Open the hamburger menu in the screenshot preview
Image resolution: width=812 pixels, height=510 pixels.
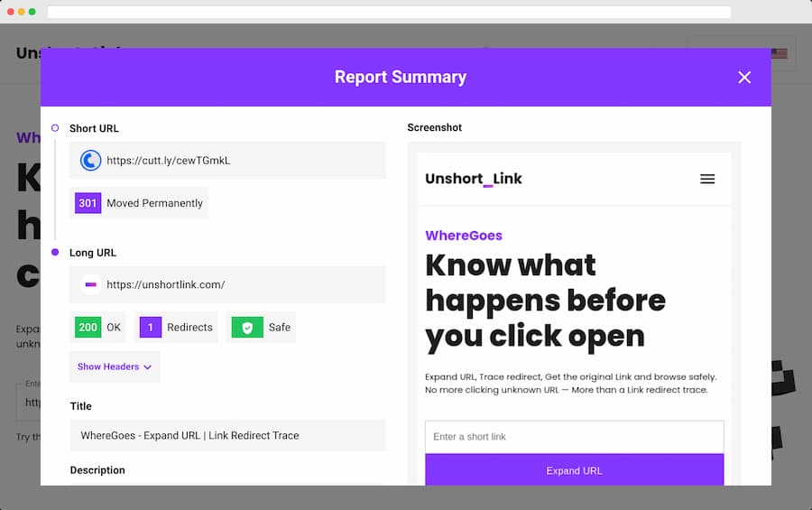(707, 179)
